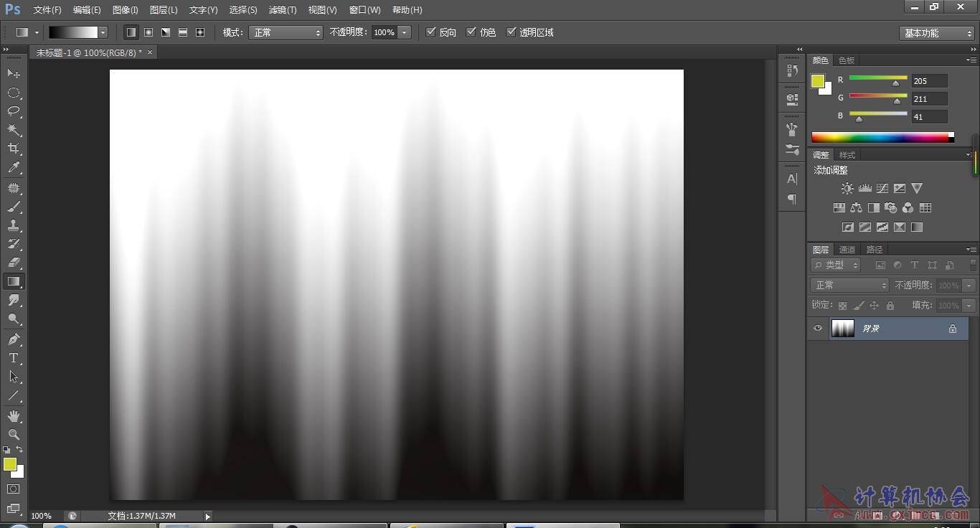980x528 pixels.
Task: Select the Pen tool
Action: [x=14, y=339]
